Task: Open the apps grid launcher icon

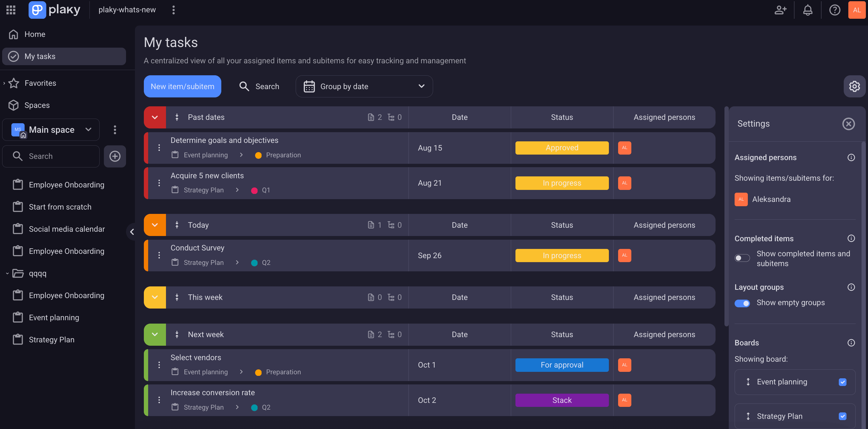Action: [11, 10]
